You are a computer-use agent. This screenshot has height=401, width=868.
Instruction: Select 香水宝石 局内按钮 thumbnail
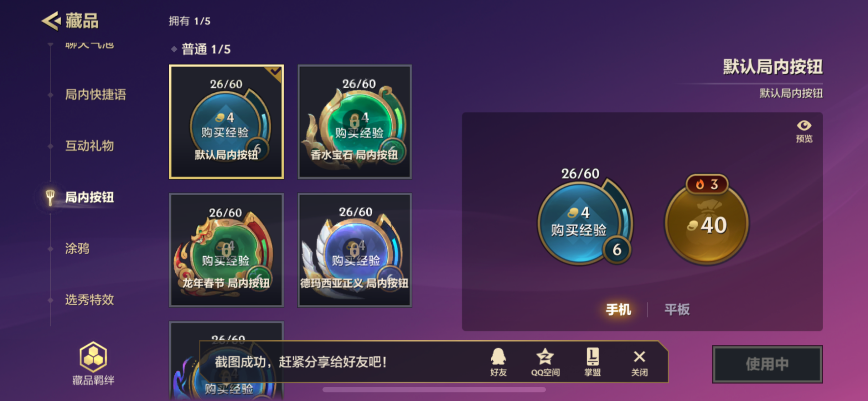355,122
